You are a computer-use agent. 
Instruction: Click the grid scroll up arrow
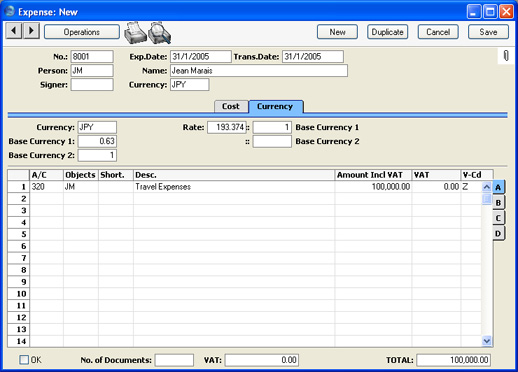coord(487,187)
